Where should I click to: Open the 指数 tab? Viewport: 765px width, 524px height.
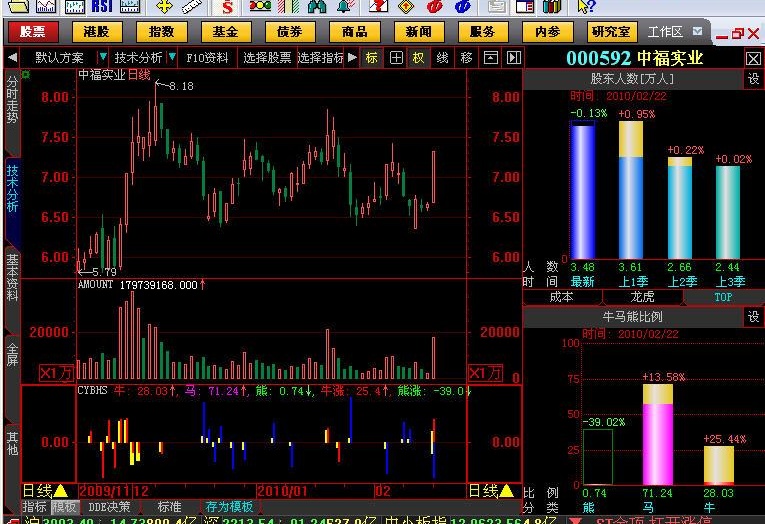click(161, 32)
